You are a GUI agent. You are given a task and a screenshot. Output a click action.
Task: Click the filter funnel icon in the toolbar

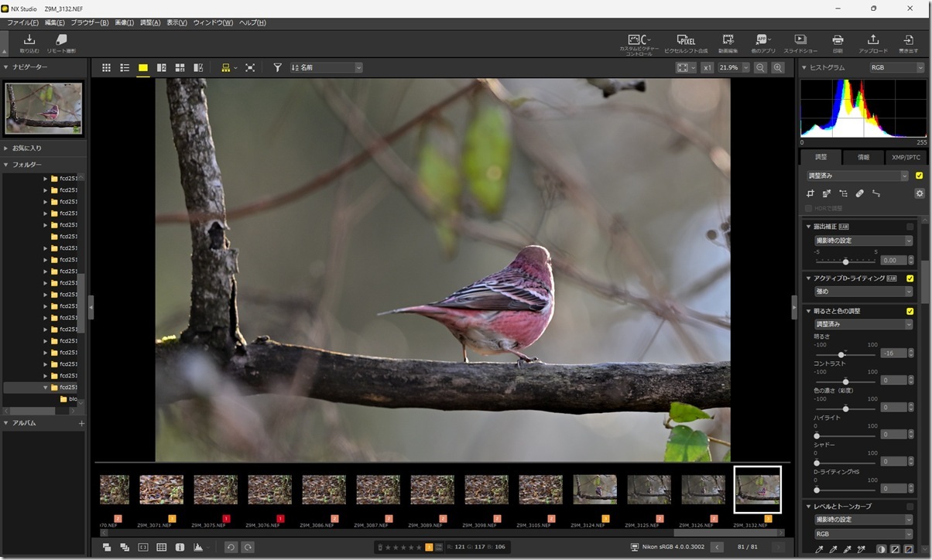point(277,67)
